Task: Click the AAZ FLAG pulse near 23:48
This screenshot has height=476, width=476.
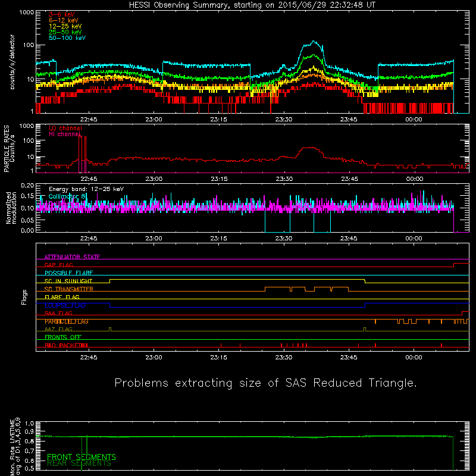Action: click(365, 330)
